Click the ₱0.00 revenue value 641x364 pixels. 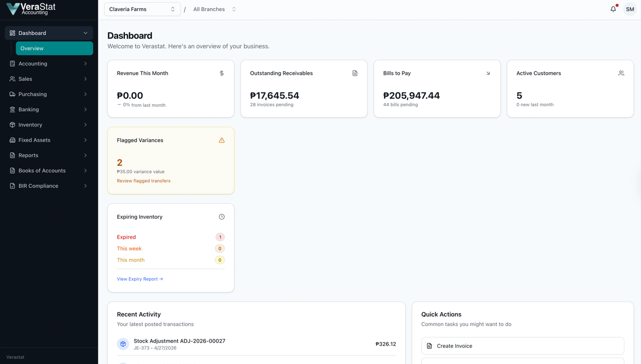pos(130,96)
